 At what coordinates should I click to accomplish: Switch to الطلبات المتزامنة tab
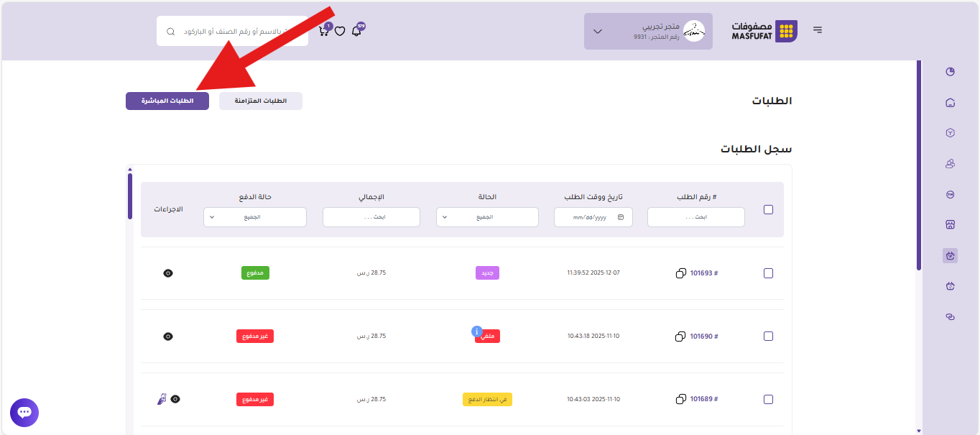tap(261, 101)
